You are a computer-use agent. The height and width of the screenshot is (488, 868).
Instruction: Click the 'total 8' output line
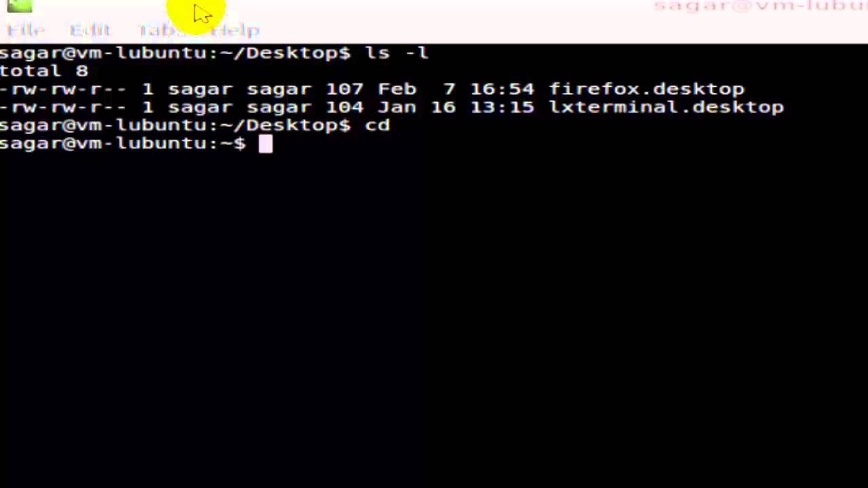(44, 70)
